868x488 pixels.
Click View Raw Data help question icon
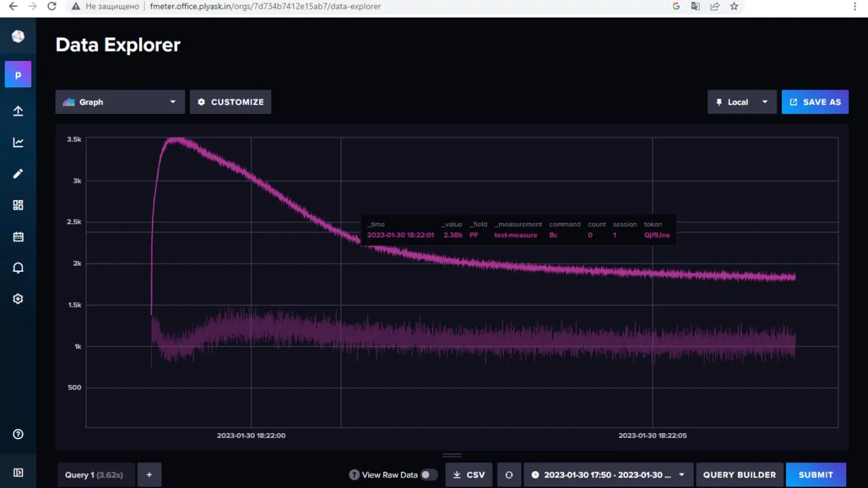(x=354, y=475)
